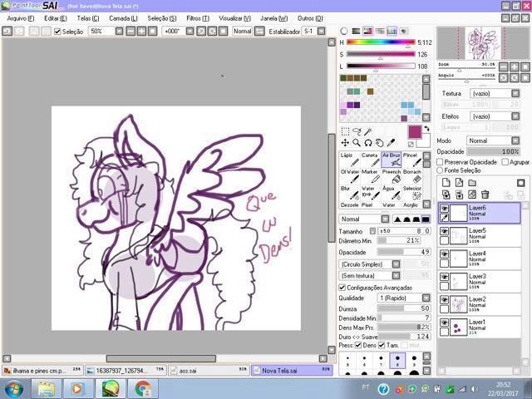The height and width of the screenshot is (399, 532).
Task: Create a new layer folder
Action: (472, 183)
